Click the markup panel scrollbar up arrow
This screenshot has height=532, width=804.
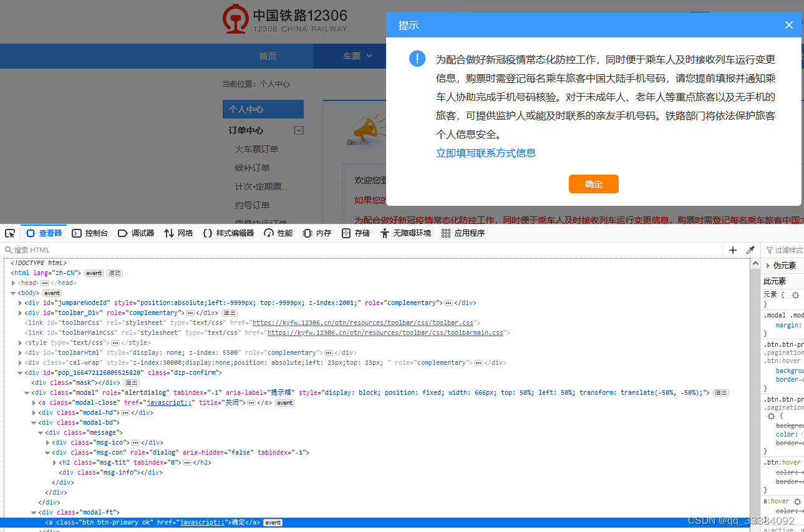(x=754, y=263)
